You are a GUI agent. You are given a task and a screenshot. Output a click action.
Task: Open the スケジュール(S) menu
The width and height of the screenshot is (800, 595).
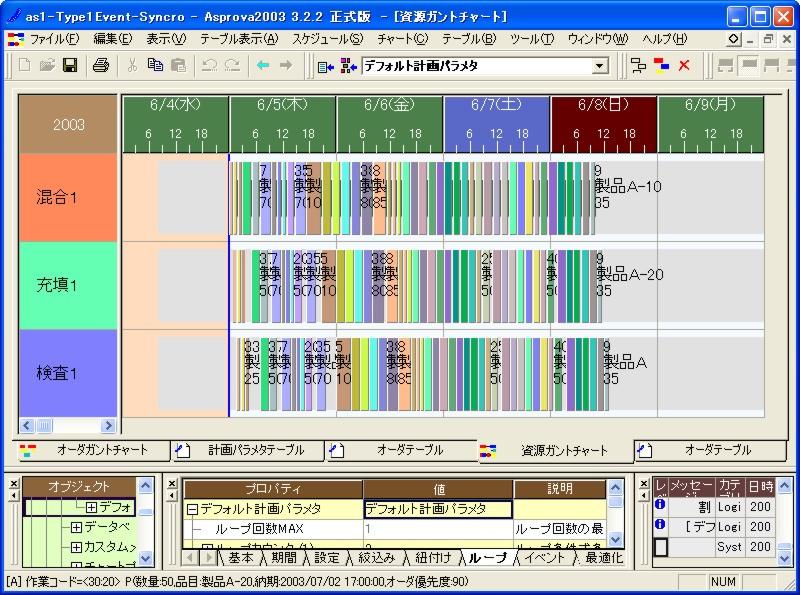pos(328,39)
